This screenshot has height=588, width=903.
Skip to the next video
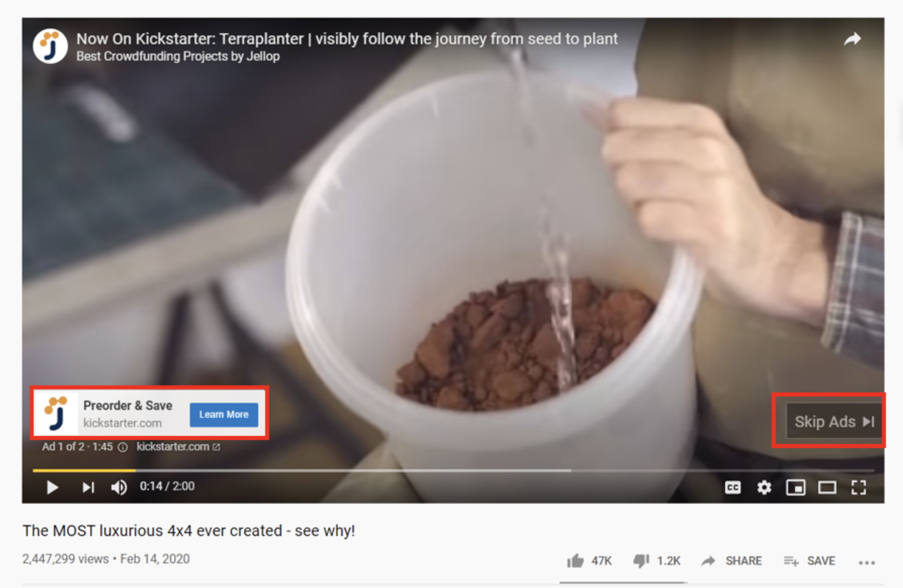88,487
